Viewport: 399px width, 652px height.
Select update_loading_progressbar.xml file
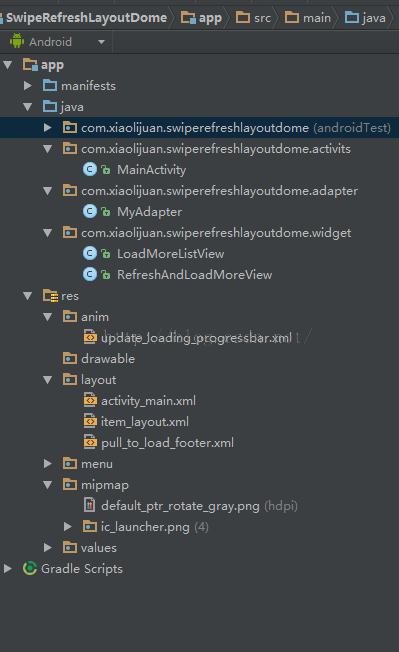click(197, 338)
